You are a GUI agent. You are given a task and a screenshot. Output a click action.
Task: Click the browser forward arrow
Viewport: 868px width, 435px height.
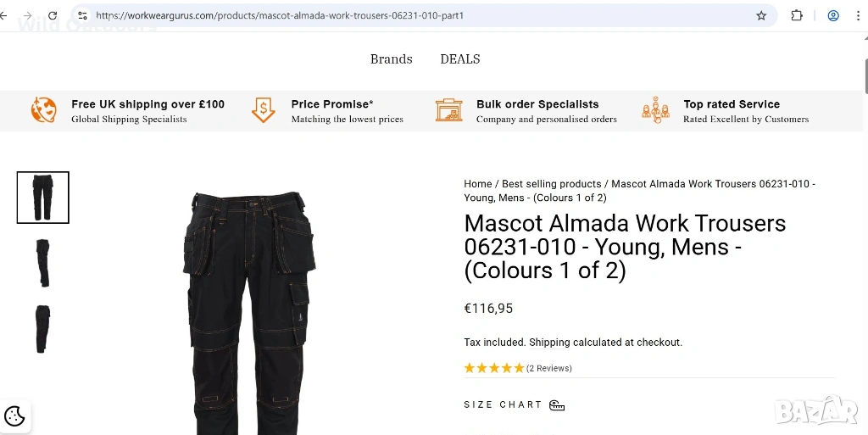point(28,16)
